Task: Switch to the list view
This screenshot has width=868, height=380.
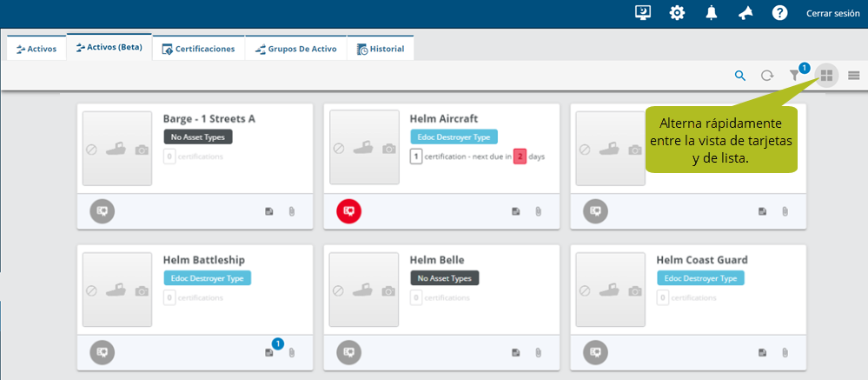Action: pyautogui.click(x=853, y=76)
